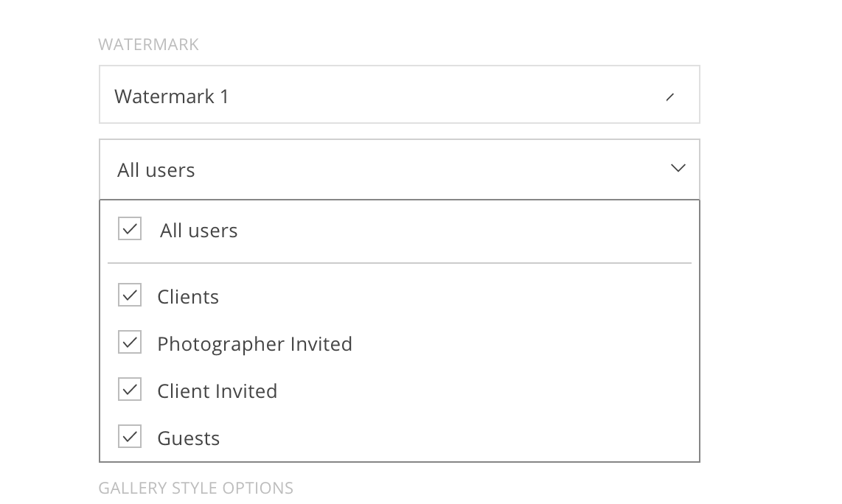
Task: Click the divider line below All users option
Action: click(399, 263)
